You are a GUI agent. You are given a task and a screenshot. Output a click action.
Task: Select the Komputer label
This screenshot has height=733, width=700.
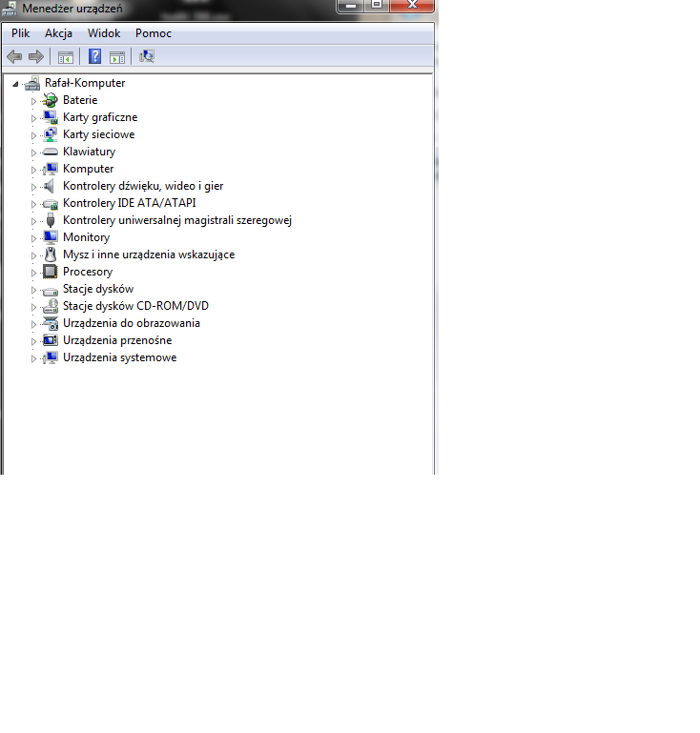(89, 169)
